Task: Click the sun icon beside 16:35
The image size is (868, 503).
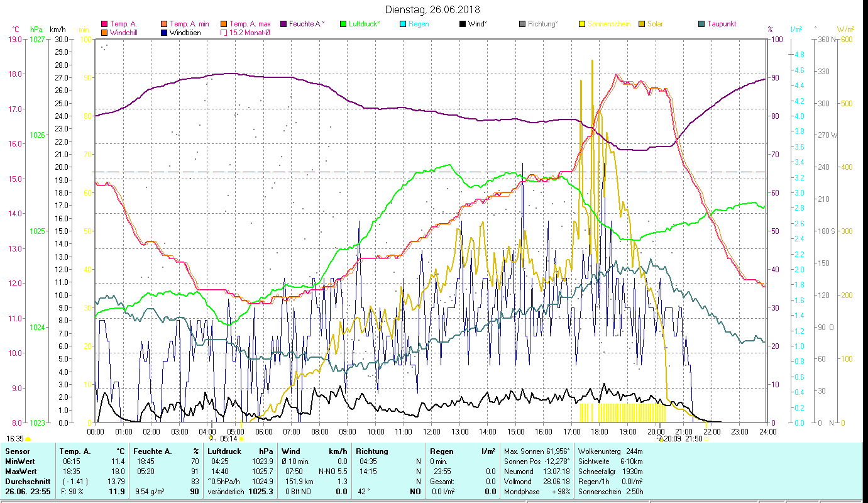Action: click(28, 439)
